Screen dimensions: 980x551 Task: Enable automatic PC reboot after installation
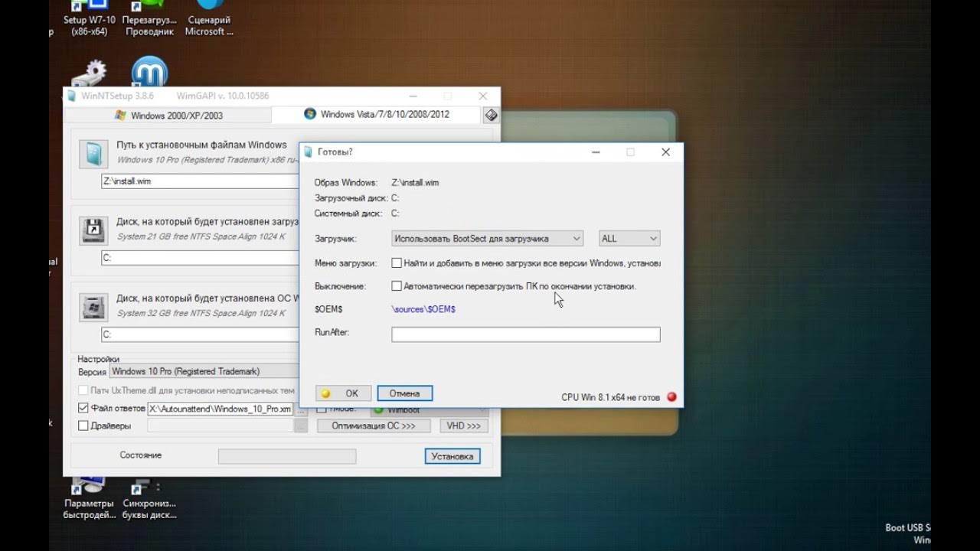(x=397, y=286)
